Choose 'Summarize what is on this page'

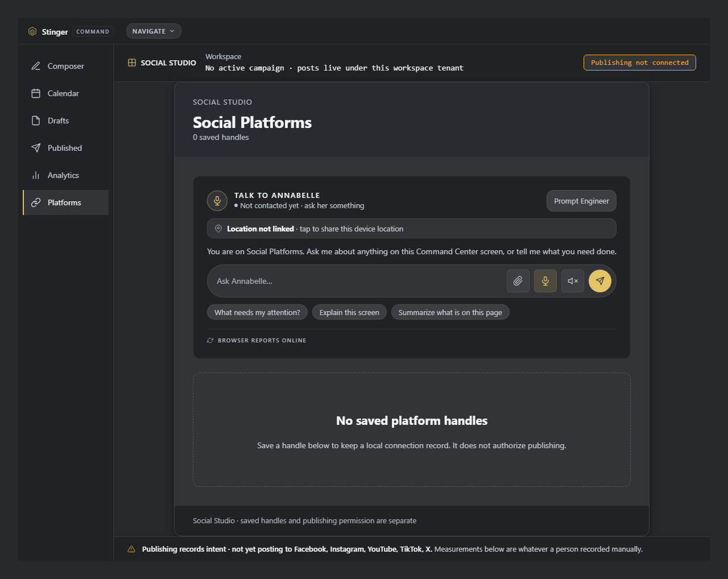pyautogui.click(x=450, y=312)
